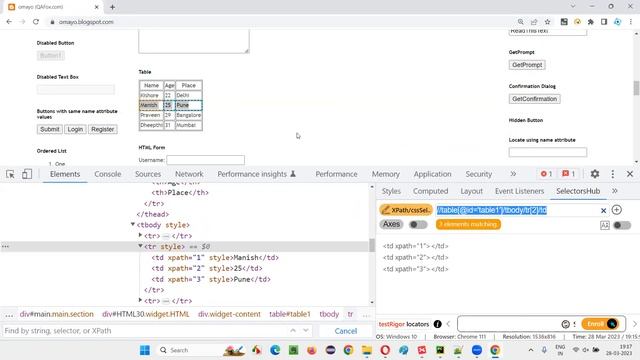Activate the DevTools inspect element picker
Screen dimensions: 640x360
10,174
